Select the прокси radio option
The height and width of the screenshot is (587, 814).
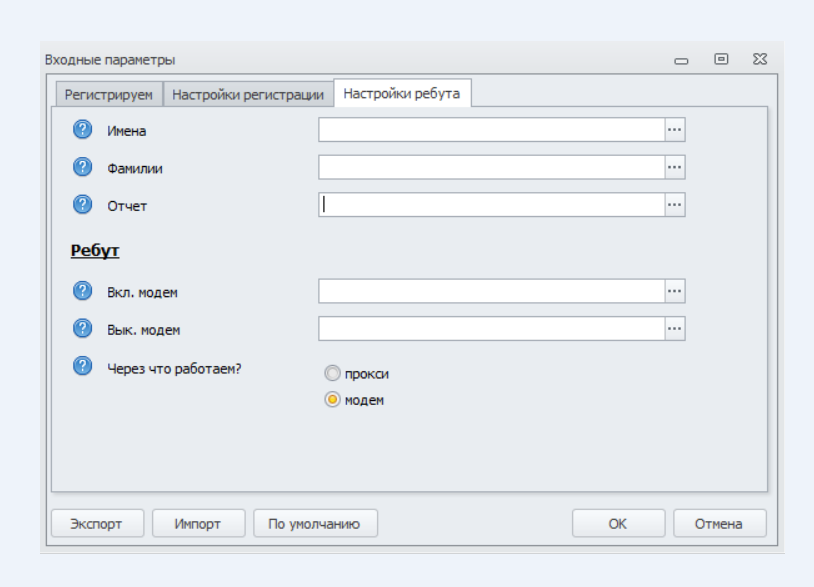(x=333, y=374)
